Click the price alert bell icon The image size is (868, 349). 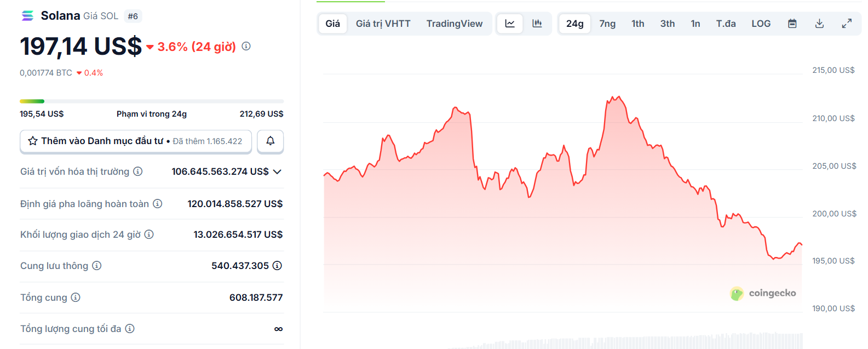pos(270,141)
